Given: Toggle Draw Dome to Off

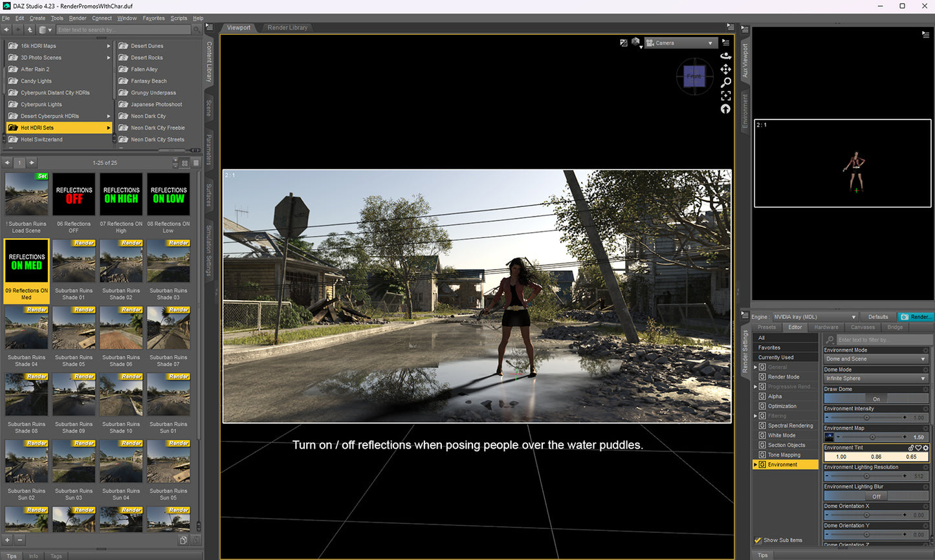Looking at the screenshot, I should tap(875, 398).
